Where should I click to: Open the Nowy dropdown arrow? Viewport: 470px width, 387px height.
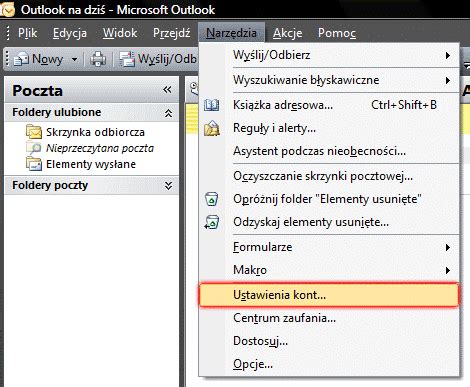pyautogui.click(x=74, y=59)
